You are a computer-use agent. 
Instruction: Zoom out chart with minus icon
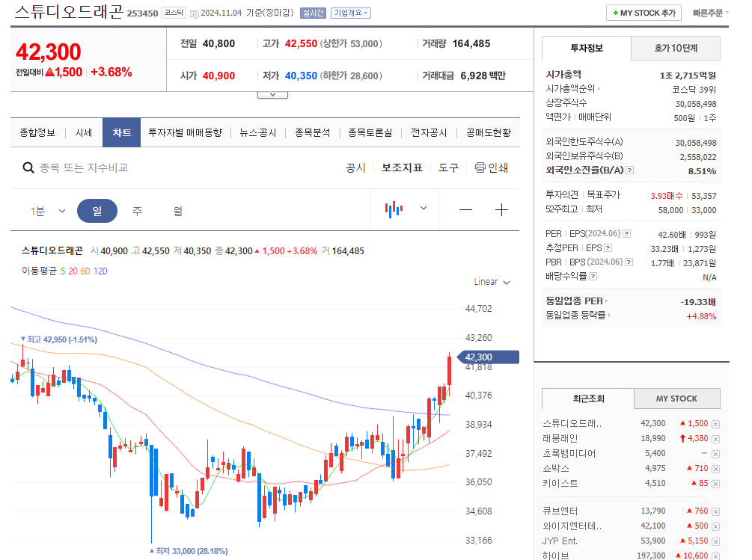465,210
